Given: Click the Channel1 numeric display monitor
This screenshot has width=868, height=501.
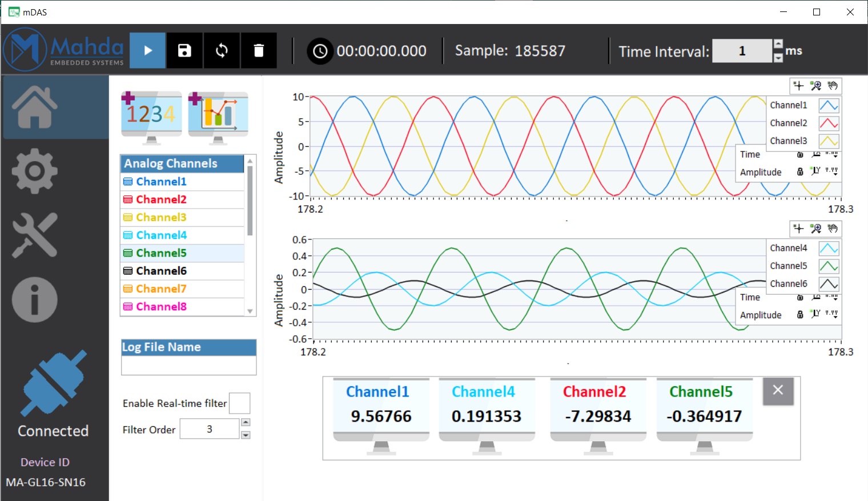Looking at the screenshot, I should tap(381, 416).
